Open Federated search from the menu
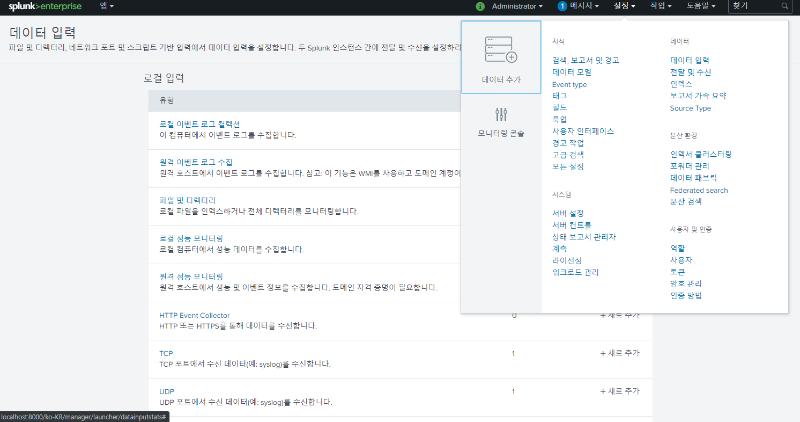Screen dimensions: 800x422 coord(698,189)
